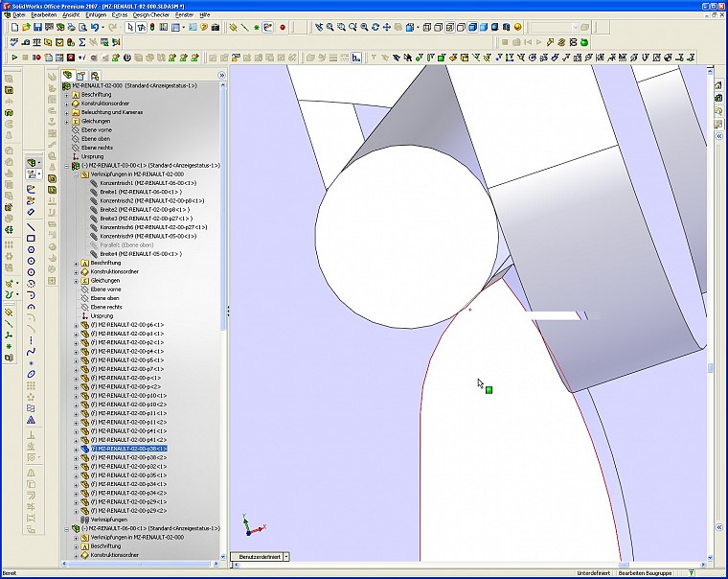Toggle Shaded With Edges display mode

(x=471, y=28)
